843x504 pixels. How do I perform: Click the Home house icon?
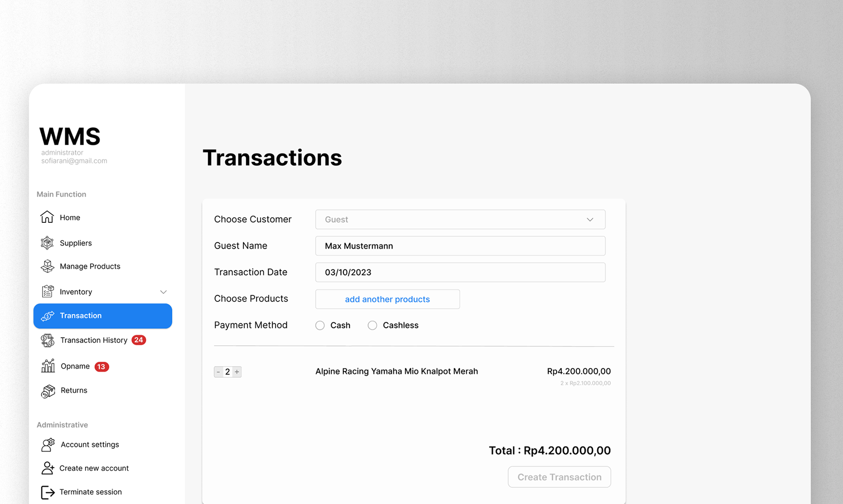pyautogui.click(x=47, y=217)
